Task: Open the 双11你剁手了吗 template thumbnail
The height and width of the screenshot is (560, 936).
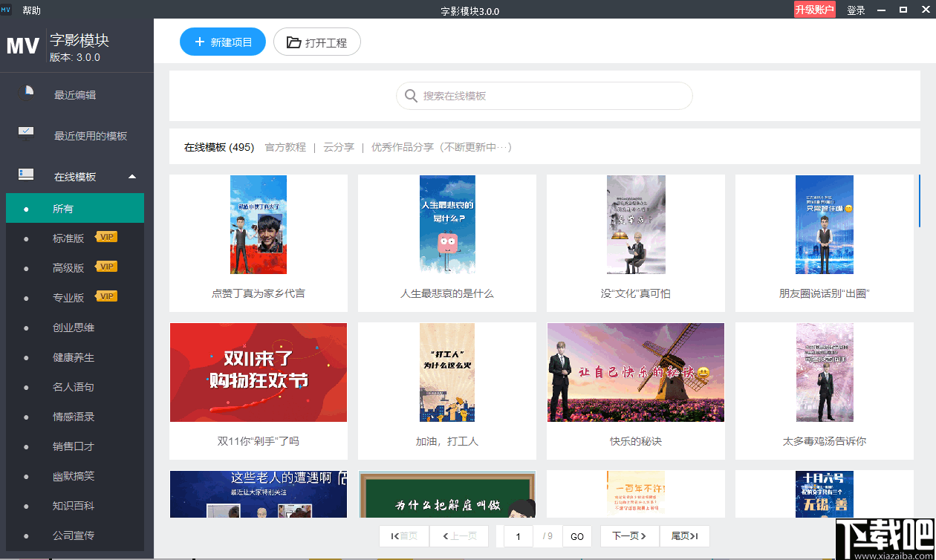Action: pyautogui.click(x=258, y=372)
